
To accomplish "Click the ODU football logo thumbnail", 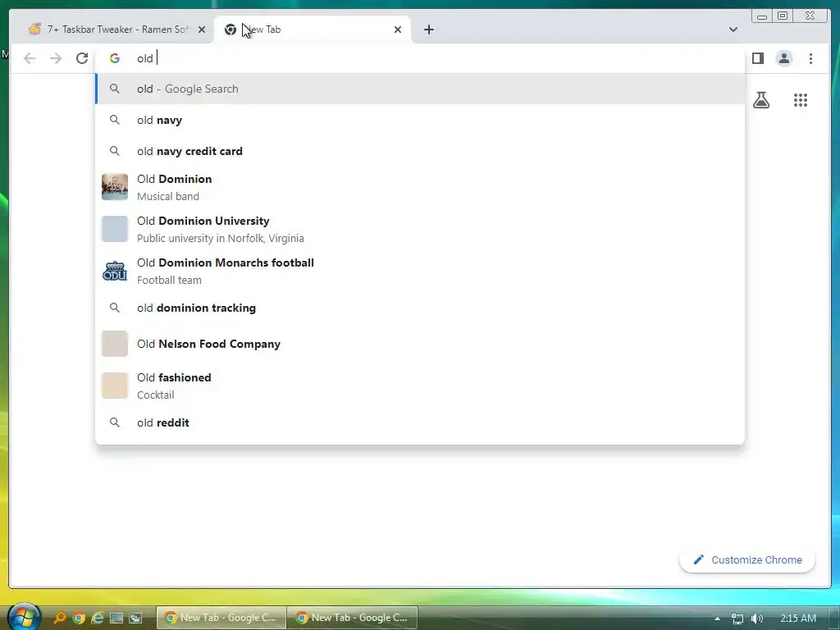I will [x=115, y=271].
